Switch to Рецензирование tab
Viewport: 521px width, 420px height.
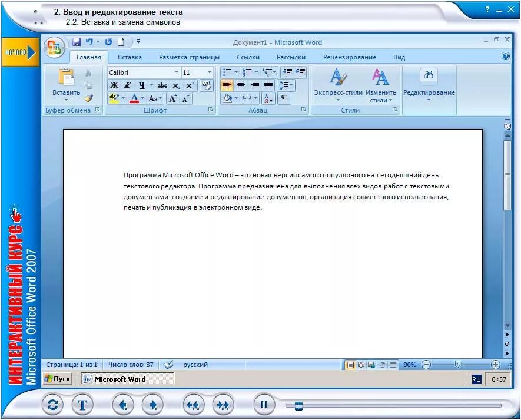click(x=350, y=57)
